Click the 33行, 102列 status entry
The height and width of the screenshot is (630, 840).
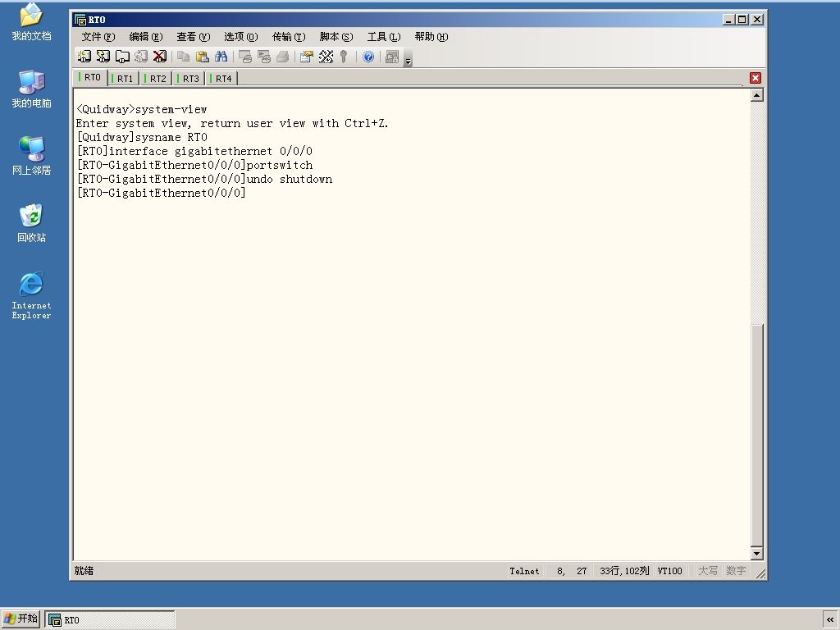pyautogui.click(x=624, y=571)
